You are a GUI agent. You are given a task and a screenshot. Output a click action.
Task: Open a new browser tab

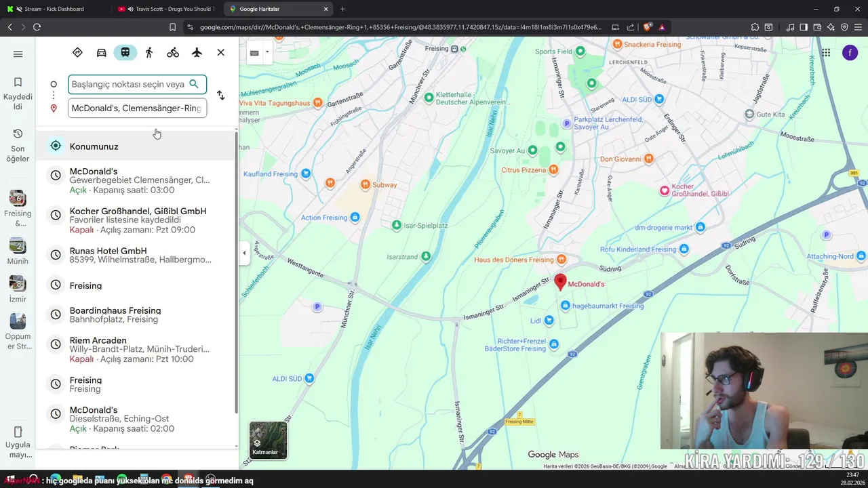[x=342, y=9]
